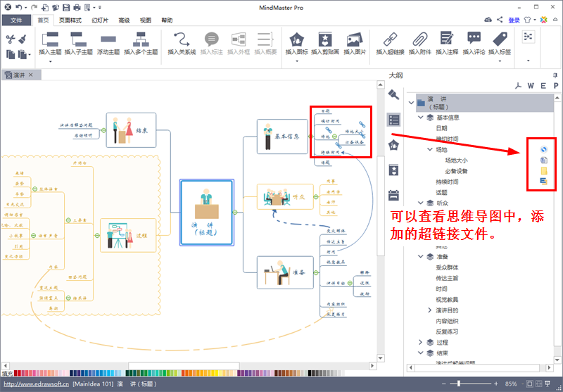Switch to 幻灯片 ribbon tab

100,20
